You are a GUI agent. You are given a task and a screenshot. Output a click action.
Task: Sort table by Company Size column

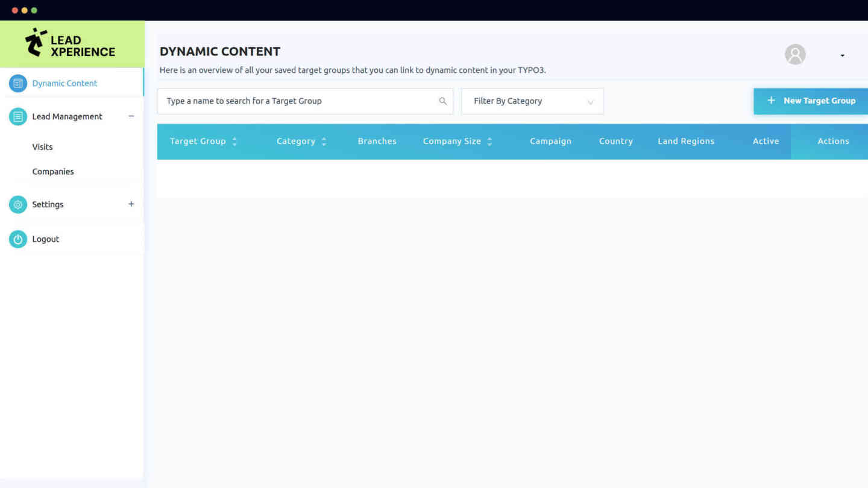click(489, 142)
